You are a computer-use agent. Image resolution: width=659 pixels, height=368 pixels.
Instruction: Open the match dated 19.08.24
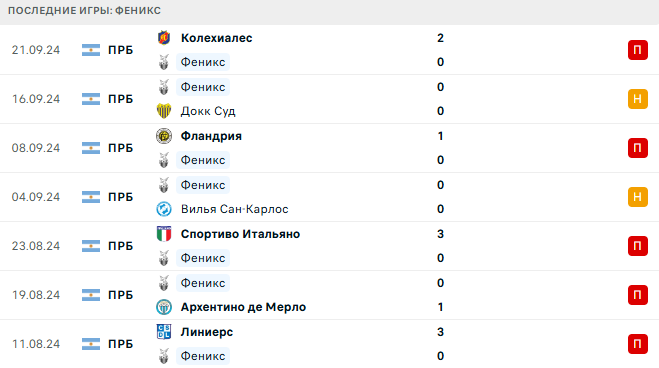click(x=330, y=295)
